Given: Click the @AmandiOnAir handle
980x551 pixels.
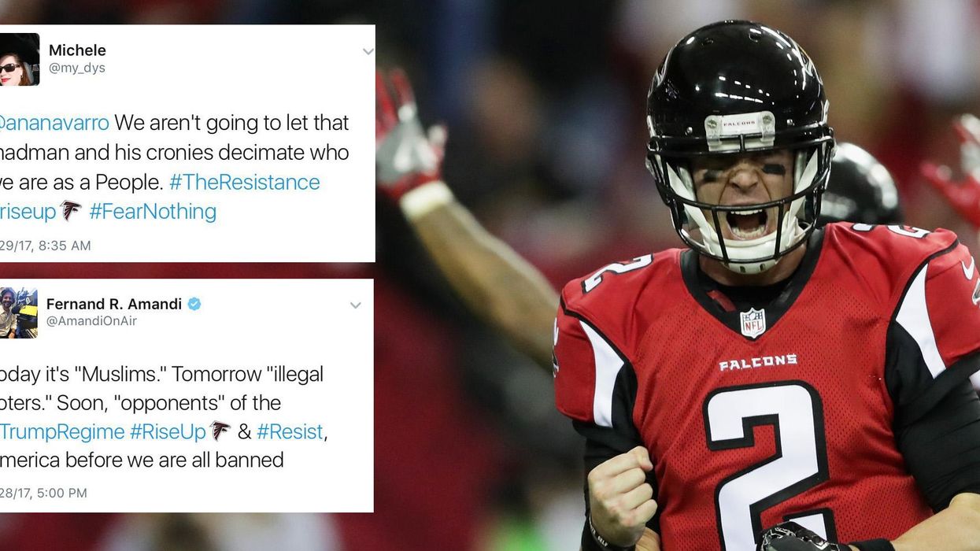Looking at the screenshot, I should [x=91, y=321].
